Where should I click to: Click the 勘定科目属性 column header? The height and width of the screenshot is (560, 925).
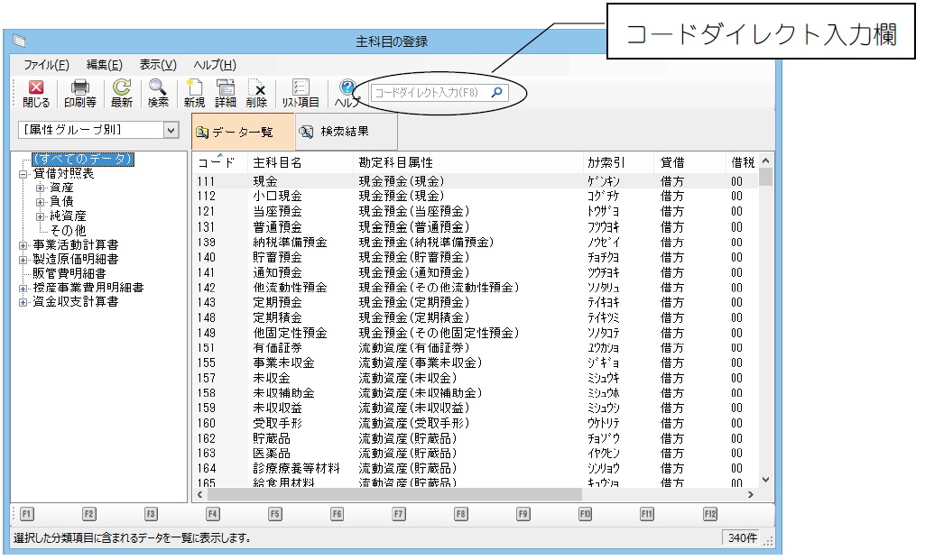point(395,162)
